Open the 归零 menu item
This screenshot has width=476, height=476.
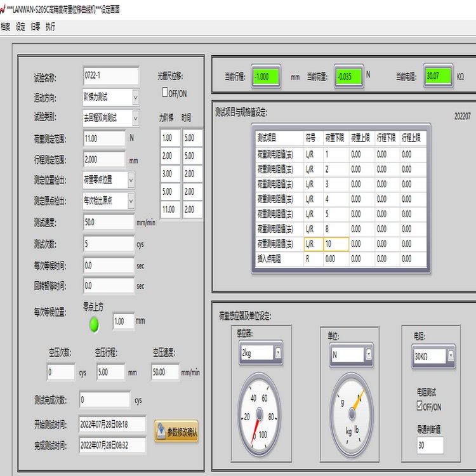click(x=36, y=27)
